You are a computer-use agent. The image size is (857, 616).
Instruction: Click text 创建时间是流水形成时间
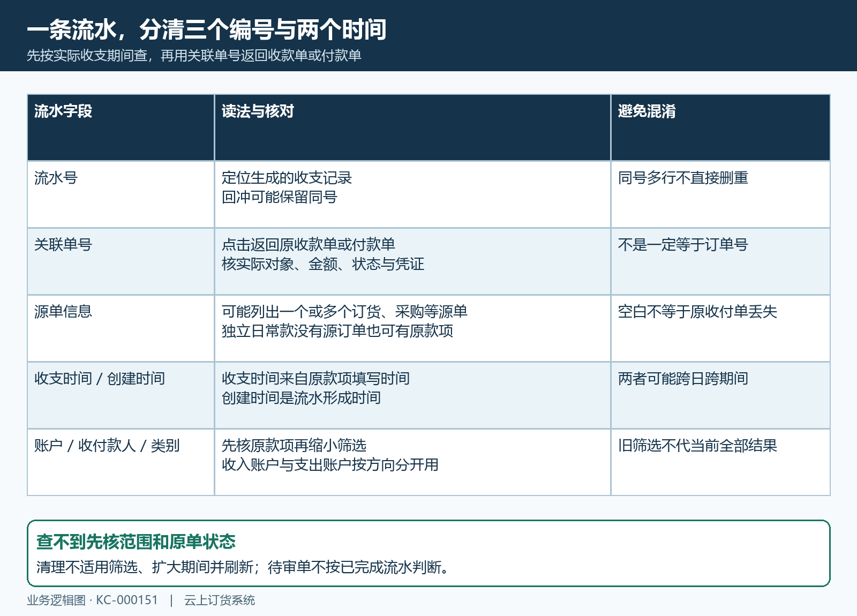(301, 398)
